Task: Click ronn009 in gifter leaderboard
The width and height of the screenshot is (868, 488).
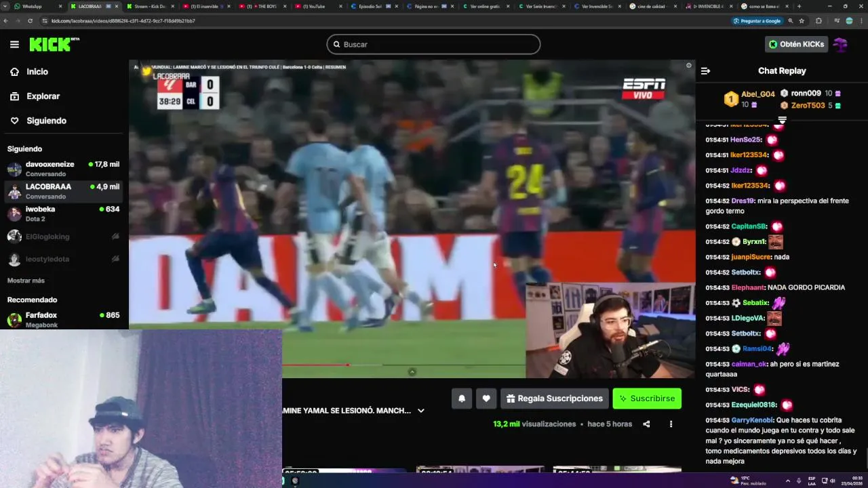Action: 806,94
